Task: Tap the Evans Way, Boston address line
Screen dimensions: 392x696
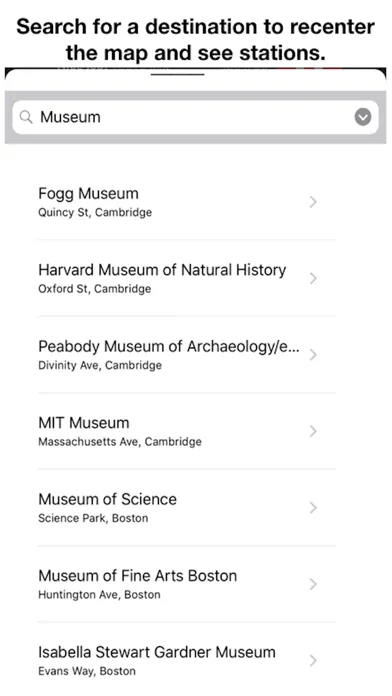Action: click(87, 671)
